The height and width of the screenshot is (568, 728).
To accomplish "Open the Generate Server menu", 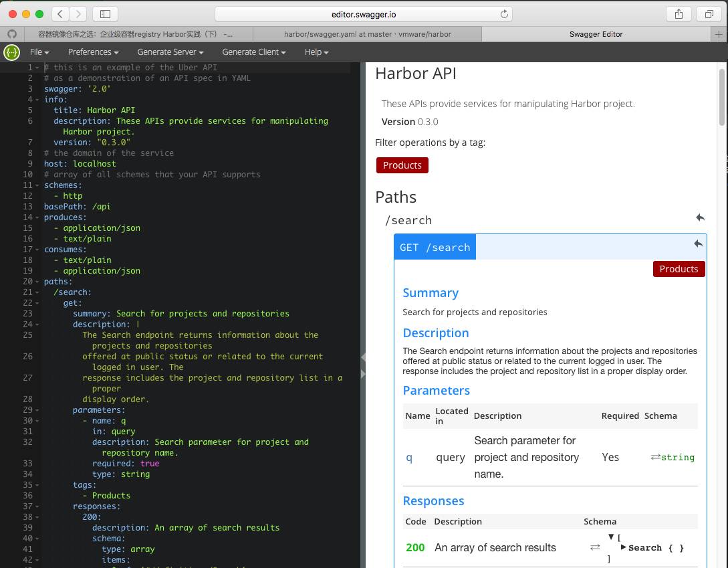I will point(170,52).
